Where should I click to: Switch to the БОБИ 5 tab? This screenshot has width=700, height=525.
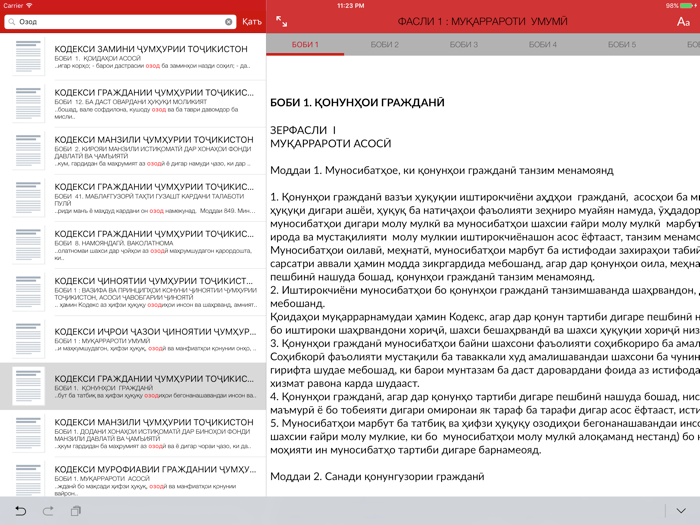point(621,45)
